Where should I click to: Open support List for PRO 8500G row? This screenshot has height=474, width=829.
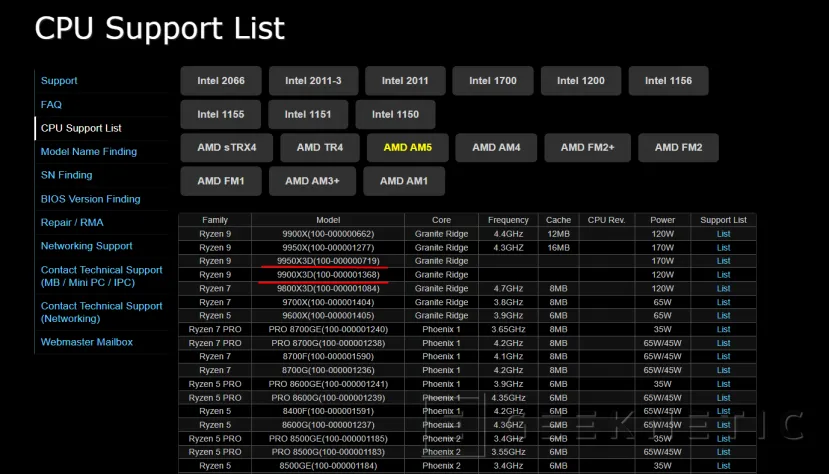(723, 452)
